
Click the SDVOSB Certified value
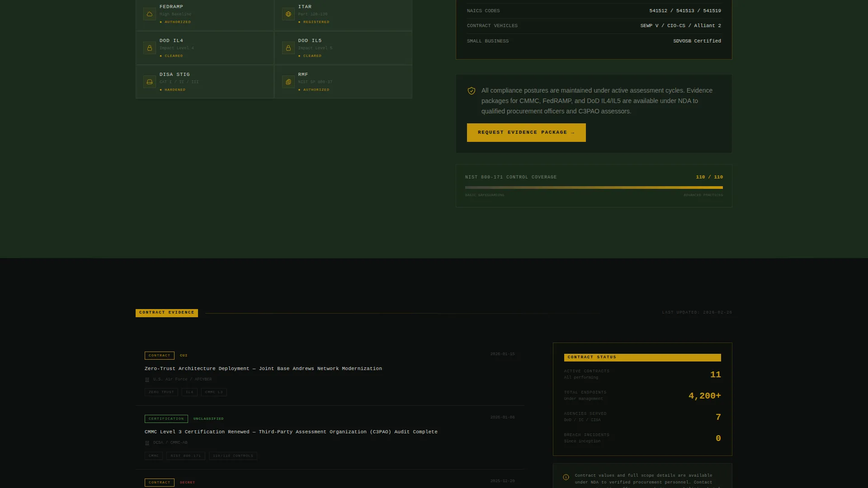pyautogui.click(x=697, y=41)
